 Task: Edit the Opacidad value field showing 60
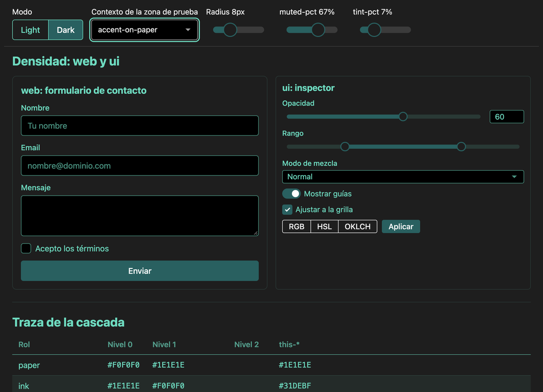pos(507,117)
